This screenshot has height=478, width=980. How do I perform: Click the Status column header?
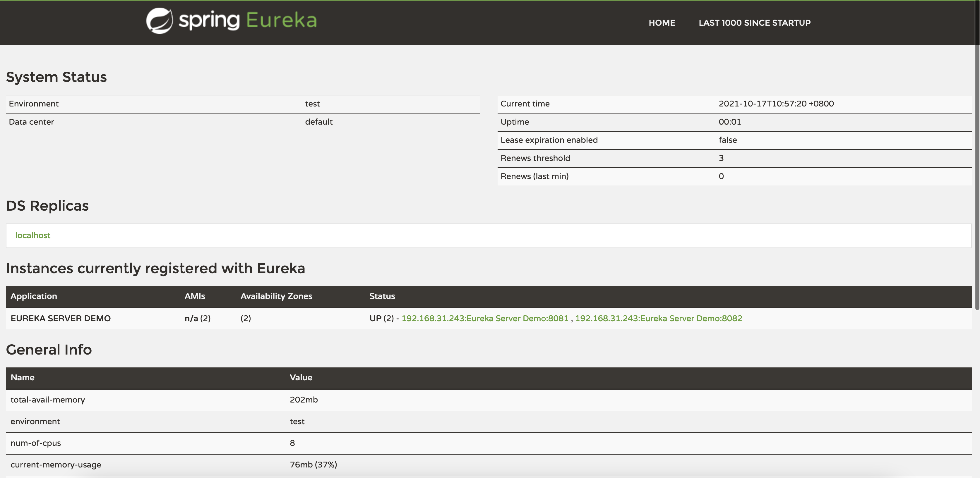(x=382, y=296)
